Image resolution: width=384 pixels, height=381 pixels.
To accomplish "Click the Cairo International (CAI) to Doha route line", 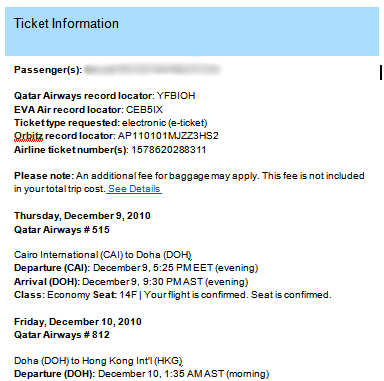I will [103, 255].
